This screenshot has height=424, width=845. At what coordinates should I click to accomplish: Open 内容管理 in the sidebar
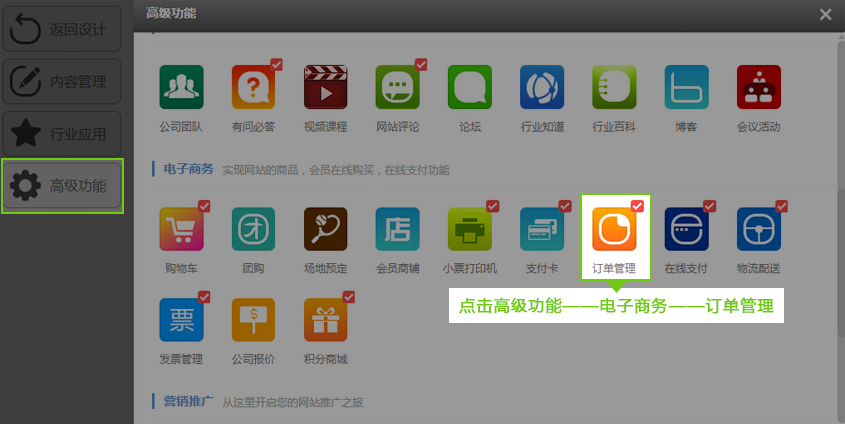[x=62, y=81]
